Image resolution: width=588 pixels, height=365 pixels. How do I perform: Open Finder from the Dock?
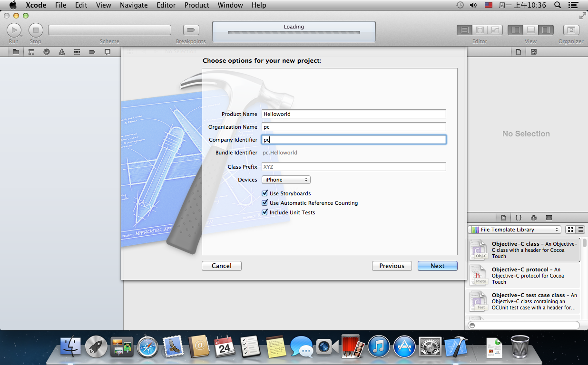click(70, 347)
